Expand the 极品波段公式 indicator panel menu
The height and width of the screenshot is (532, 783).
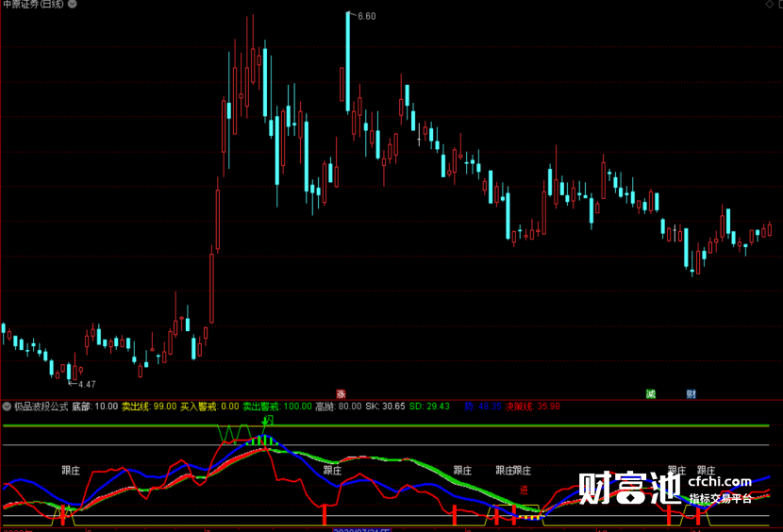(8, 407)
